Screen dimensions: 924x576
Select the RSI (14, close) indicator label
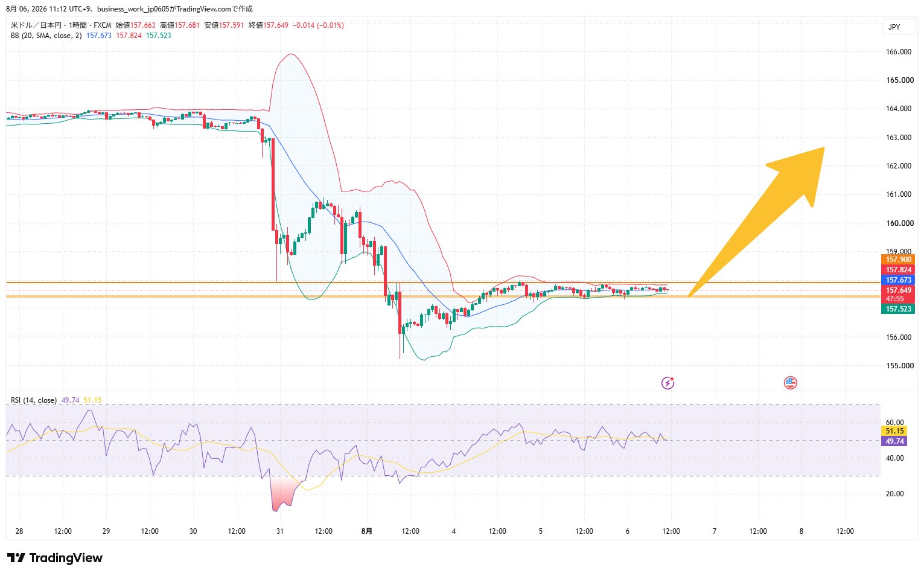(x=34, y=400)
